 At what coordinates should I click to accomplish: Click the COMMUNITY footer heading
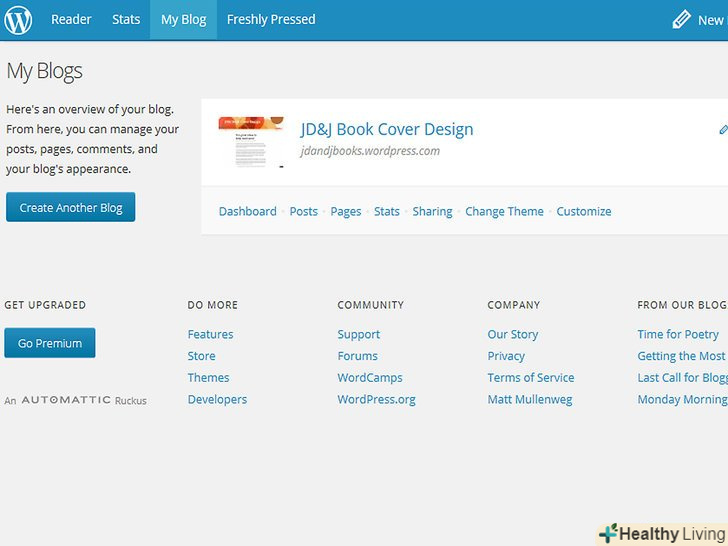click(x=370, y=305)
